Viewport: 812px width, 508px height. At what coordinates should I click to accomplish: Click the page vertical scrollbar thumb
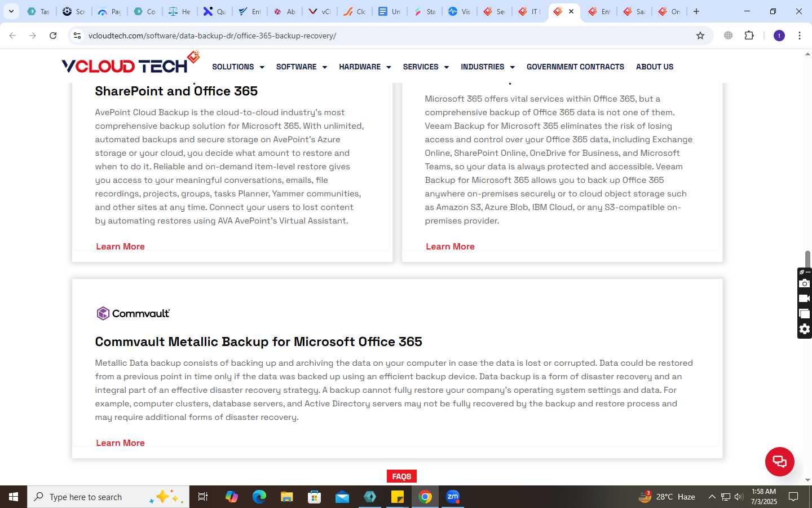tap(807, 259)
